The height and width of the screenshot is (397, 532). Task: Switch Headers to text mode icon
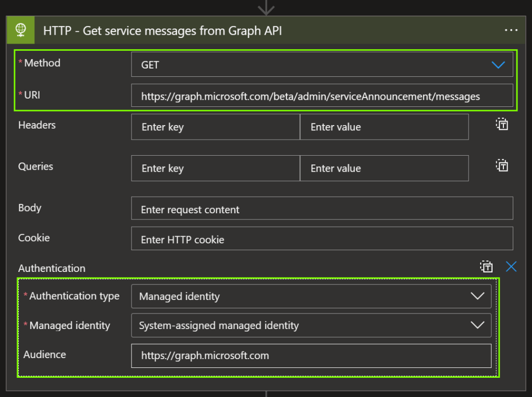501,124
